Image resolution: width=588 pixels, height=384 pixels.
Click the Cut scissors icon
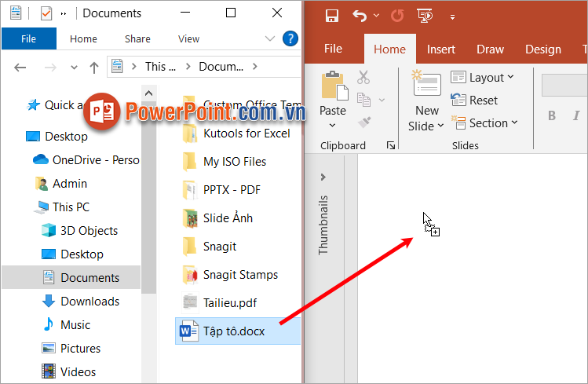[363, 77]
